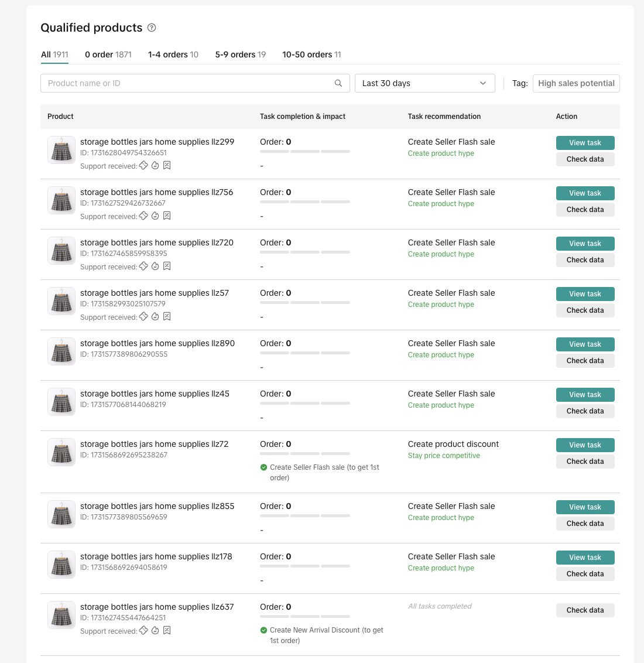This screenshot has height=663, width=644.
Task: Click the first order progress bar of llz45
Action: click(274, 403)
